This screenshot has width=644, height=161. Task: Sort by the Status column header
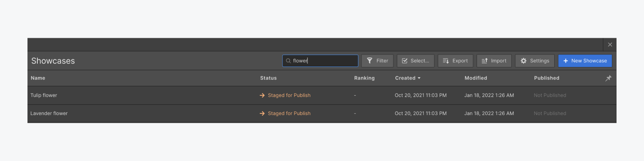coord(268,78)
